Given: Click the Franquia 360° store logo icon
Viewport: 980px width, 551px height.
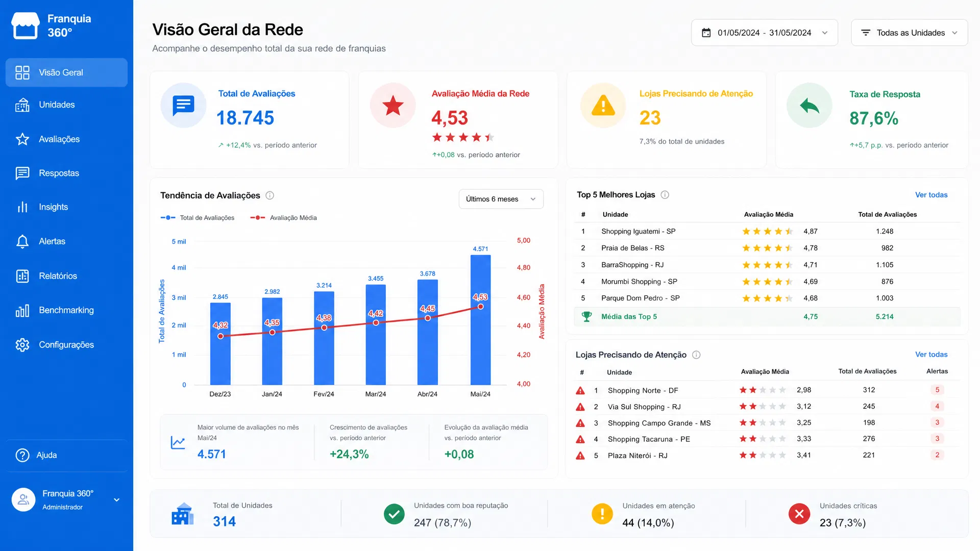Looking at the screenshot, I should [25, 26].
